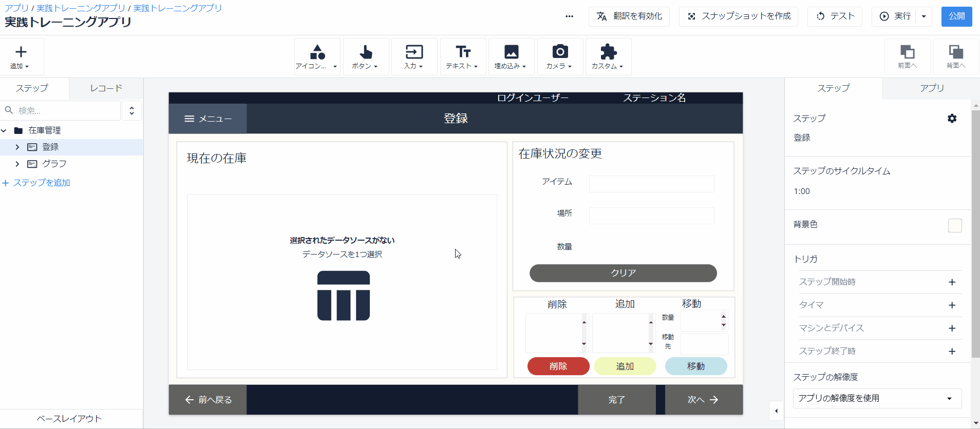Add a ステップ開始時 trigger with plus
Image resolution: width=980 pixels, height=429 pixels.
coord(952,282)
